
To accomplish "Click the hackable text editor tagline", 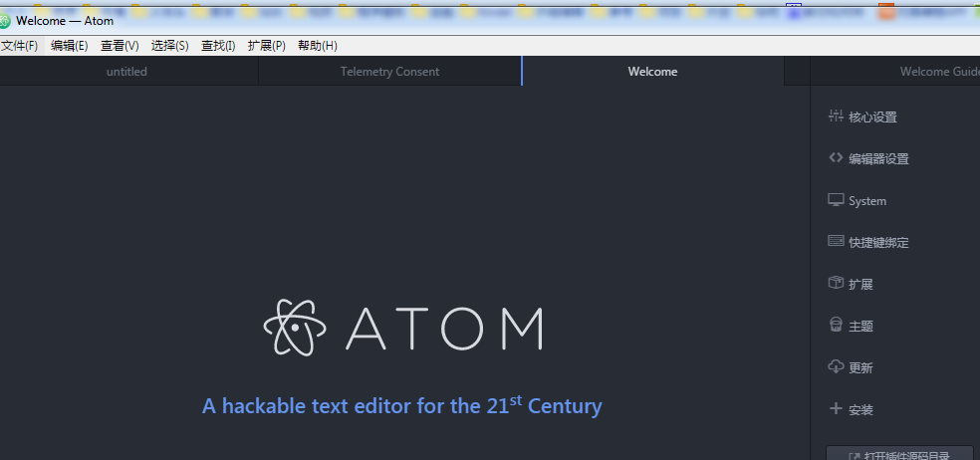I will [x=402, y=405].
